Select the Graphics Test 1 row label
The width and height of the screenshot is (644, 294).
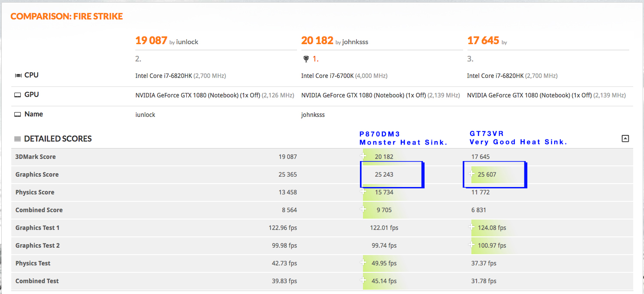tap(38, 228)
